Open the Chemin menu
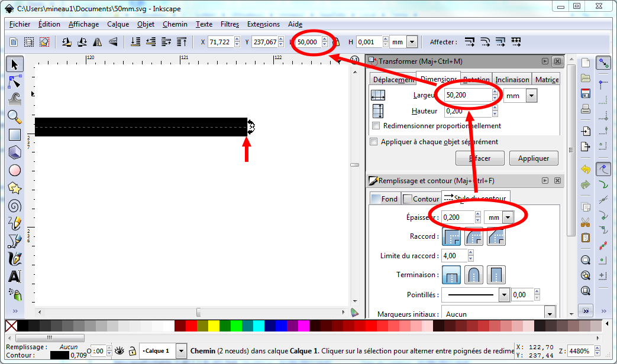The width and height of the screenshot is (617, 364). [x=175, y=24]
